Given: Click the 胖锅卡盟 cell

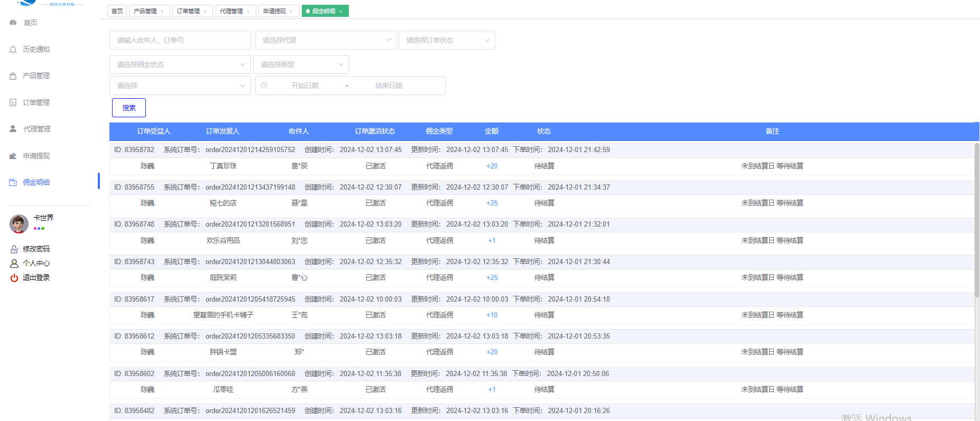Looking at the screenshot, I should [x=223, y=352].
